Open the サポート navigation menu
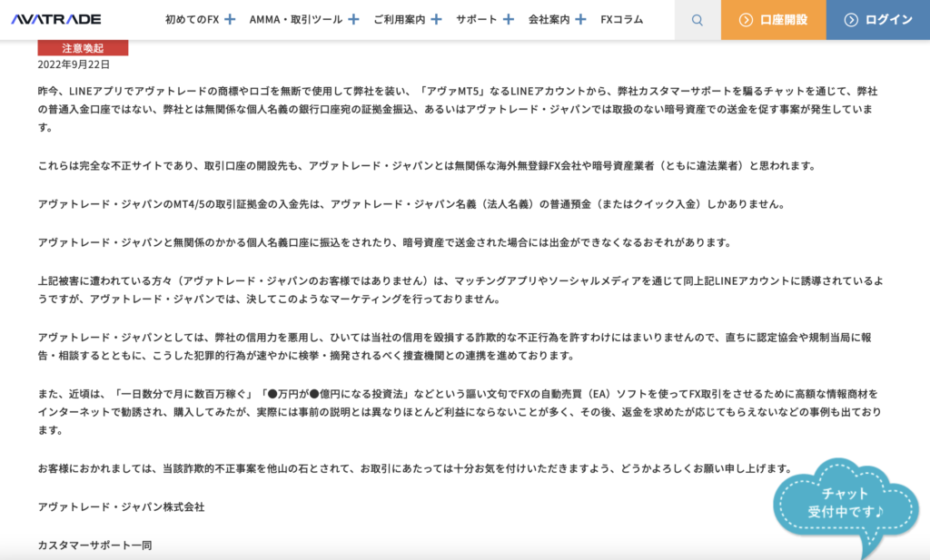The width and height of the screenshot is (930, 560). [x=477, y=17]
